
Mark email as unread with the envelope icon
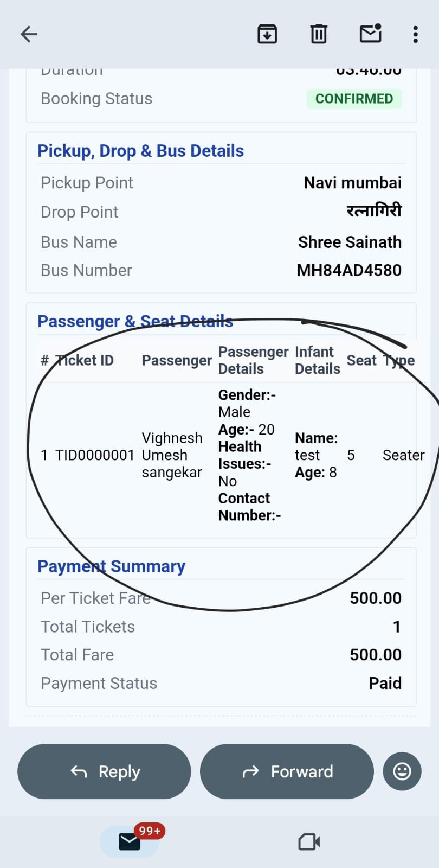(371, 34)
